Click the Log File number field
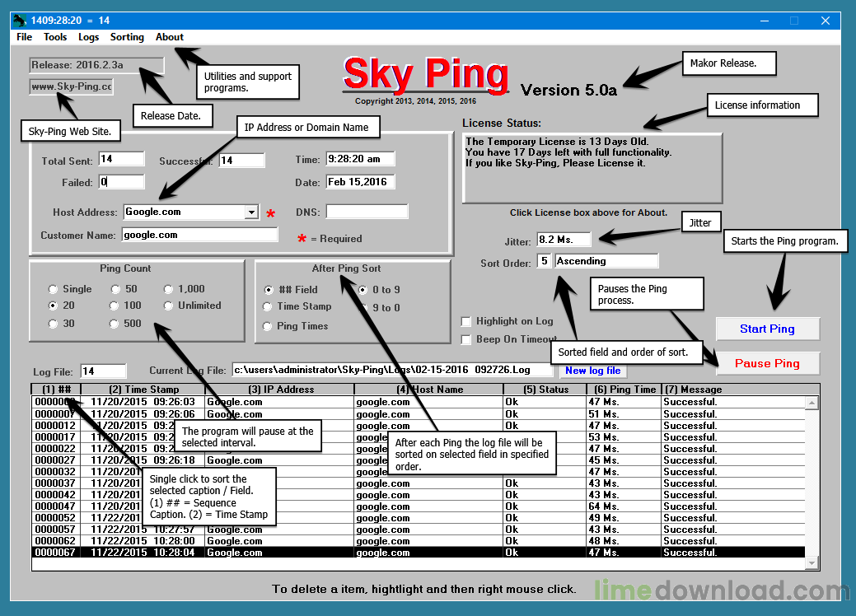The image size is (856, 616). pyautogui.click(x=103, y=371)
